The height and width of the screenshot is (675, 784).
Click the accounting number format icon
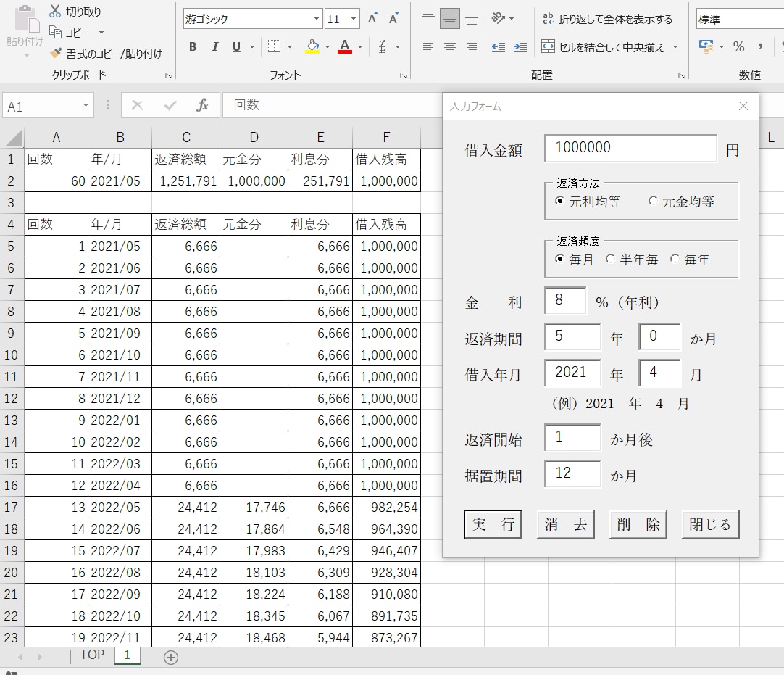pyautogui.click(x=706, y=46)
